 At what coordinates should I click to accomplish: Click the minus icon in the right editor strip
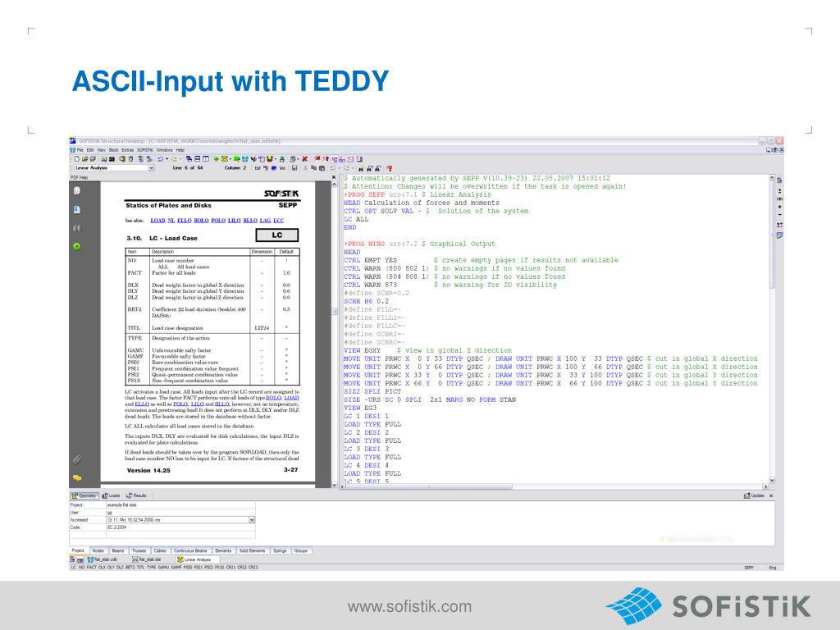[x=779, y=215]
